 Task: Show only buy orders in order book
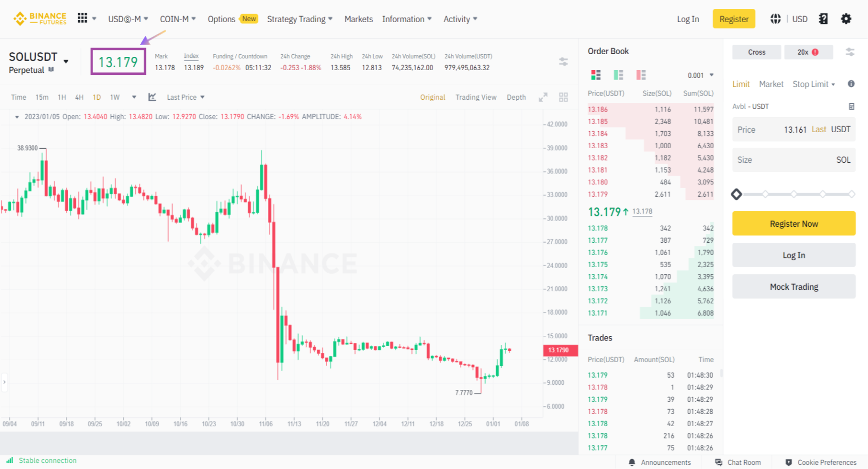point(619,75)
